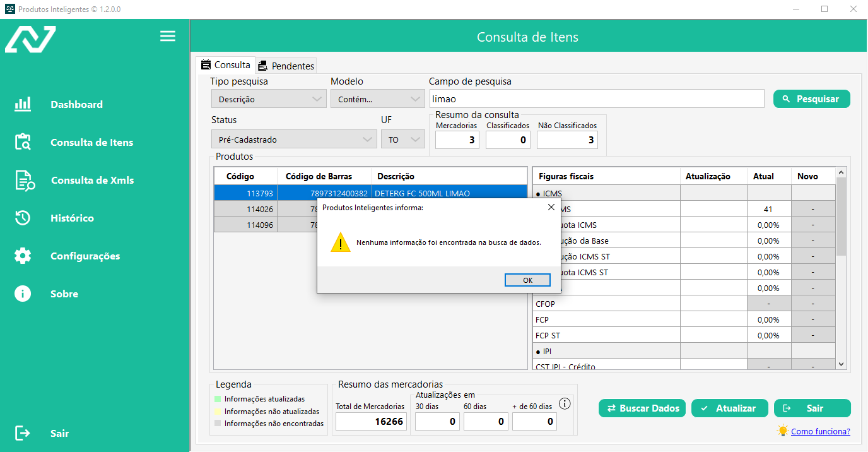Close the warning dialog with X
The height and width of the screenshot is (452, 868).
click(551, 207)
